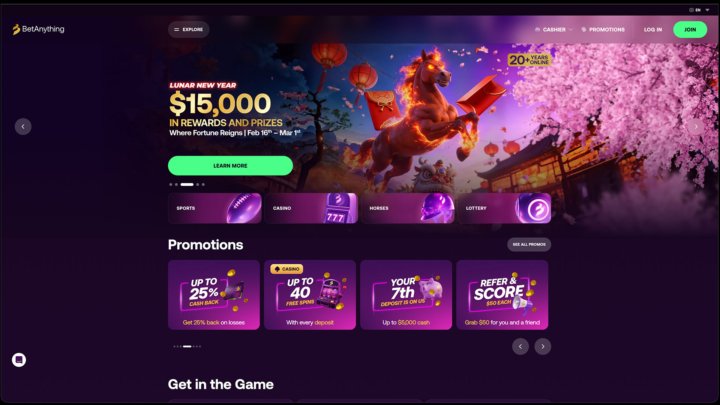Image resolution: width=720 pixels, height=405 pixels.
Task: Open the Refer & Score promotion card
Action: click(502, 295)
